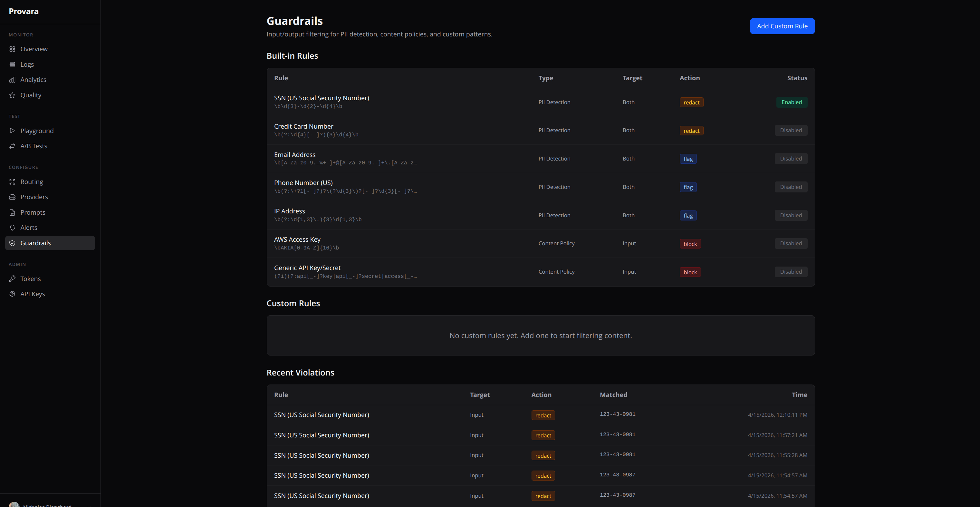Viewport: 980px width, 507px height.
Task: Enable the Credit Card Number rule
Action: tap(791, 130)
